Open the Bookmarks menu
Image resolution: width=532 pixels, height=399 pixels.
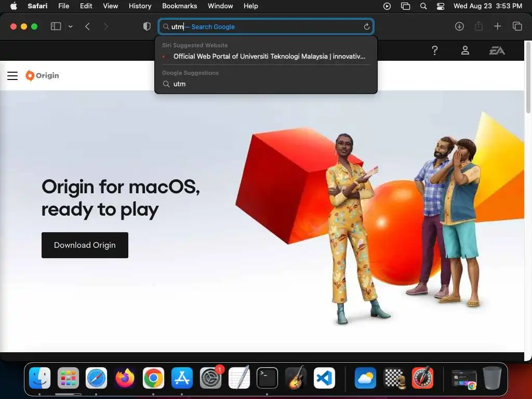(x=179, y=6)
